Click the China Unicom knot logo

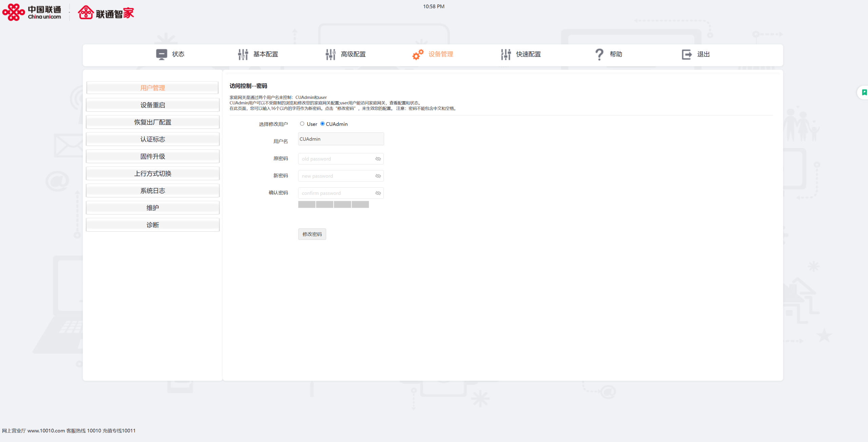tap(14, 12)
